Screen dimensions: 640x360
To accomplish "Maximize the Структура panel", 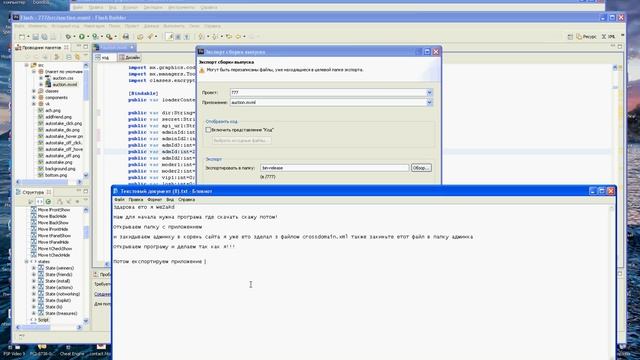I will pyautogui.click(x=85, y=191).
